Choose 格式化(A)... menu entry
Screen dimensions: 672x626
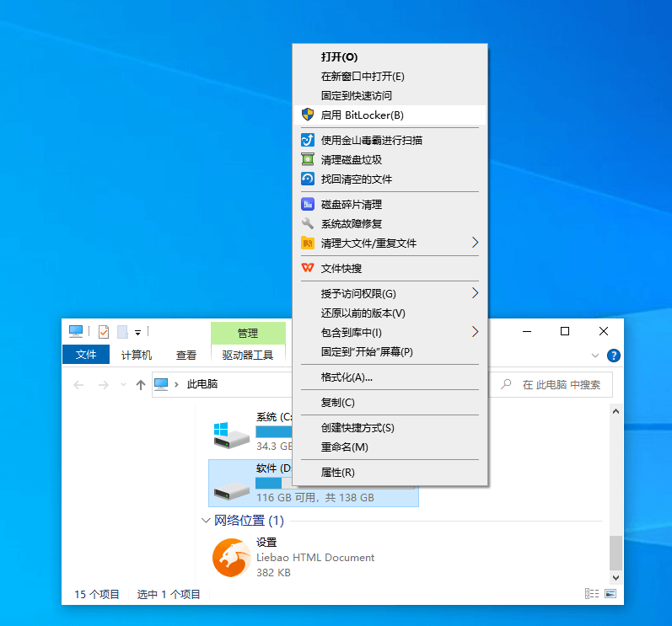coord(390,377)
